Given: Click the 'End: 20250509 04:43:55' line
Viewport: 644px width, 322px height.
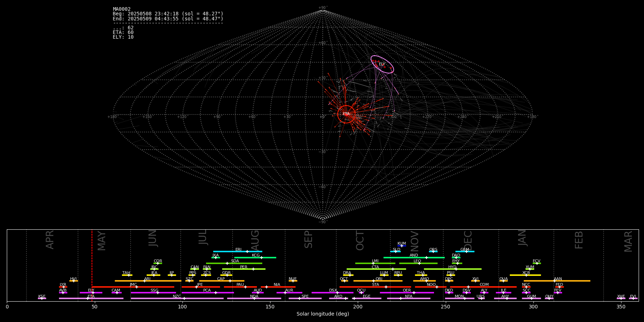Looking at the screenshot, I should (x=168, y=19).
